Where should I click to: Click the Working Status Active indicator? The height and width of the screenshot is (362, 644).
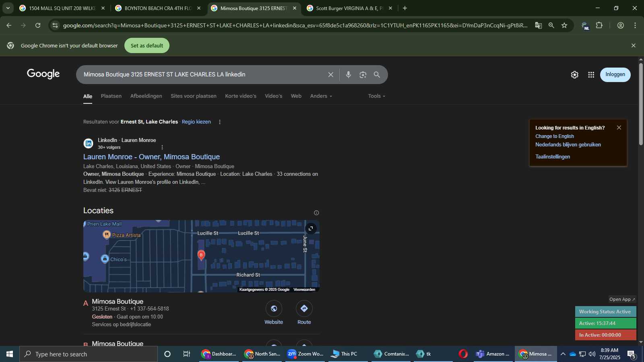click(x=605, y=312)
